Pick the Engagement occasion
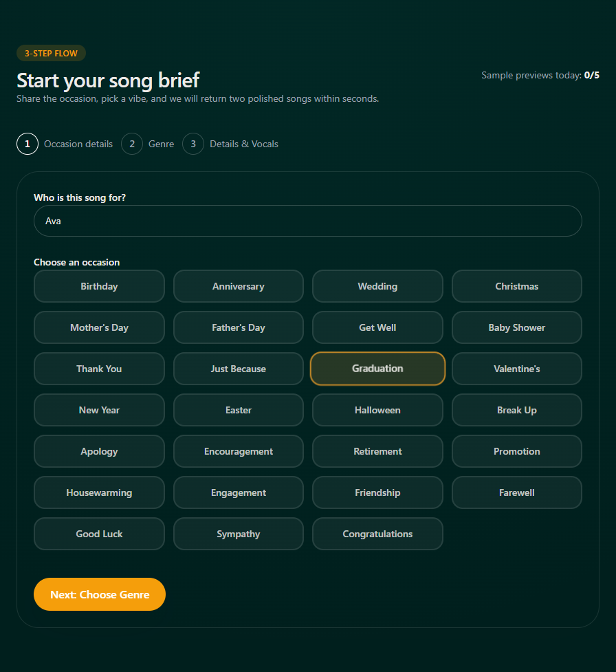The height and width of the screenshot is (672, 616). (238, 492)
